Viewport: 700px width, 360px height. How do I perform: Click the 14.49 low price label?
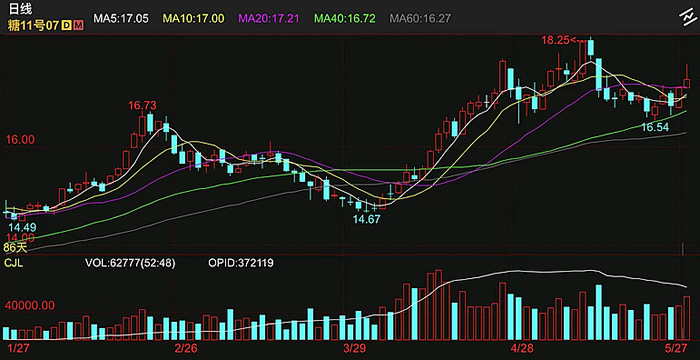click(22, 227)
